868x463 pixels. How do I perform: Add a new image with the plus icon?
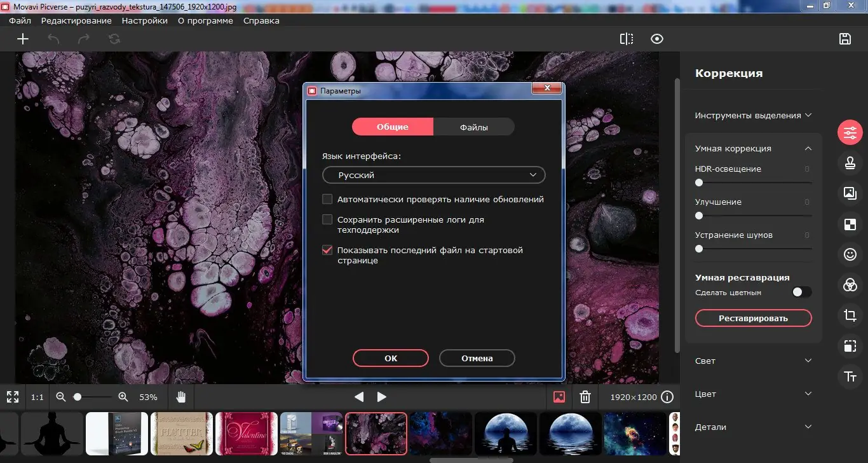point(23,39)
